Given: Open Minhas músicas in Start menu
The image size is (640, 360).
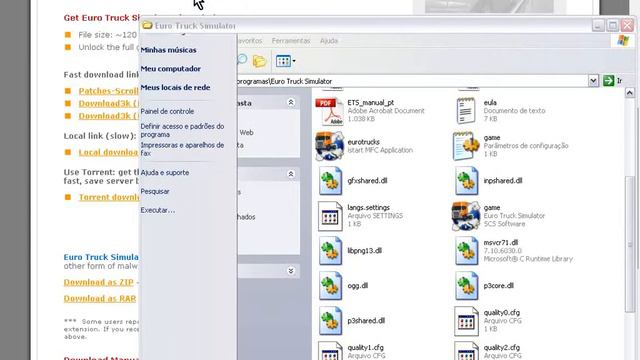Looking at the screenshot, I should pyautogui.click(x=168, y=50).
